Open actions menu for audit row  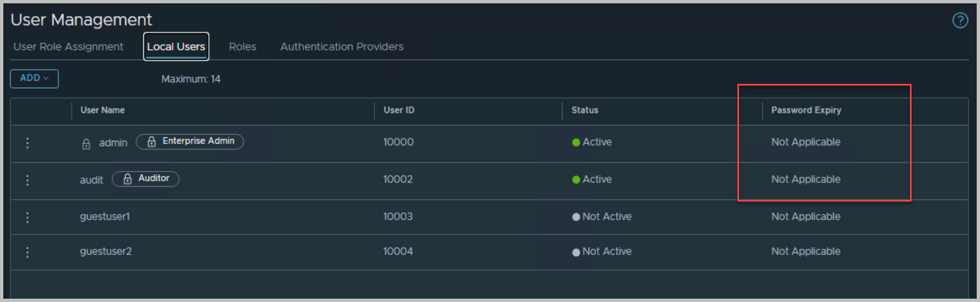click(x=28, y=180)
